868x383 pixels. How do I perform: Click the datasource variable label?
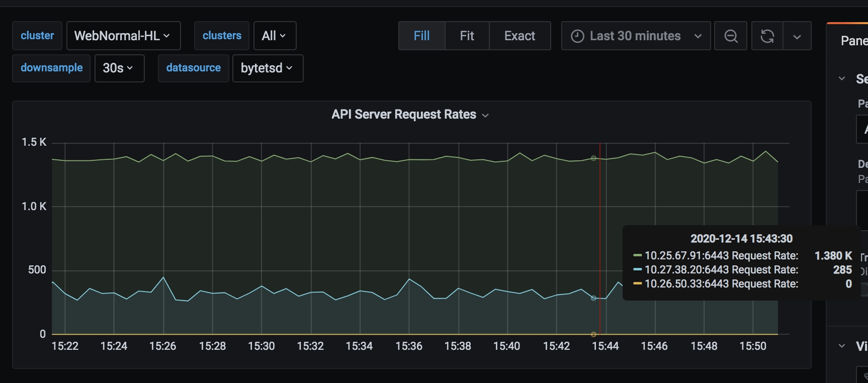pos(194,68)
